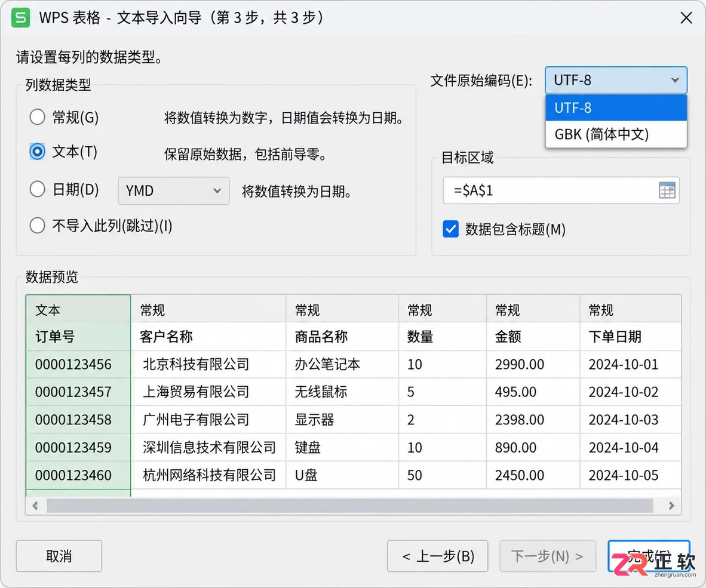The height and width of the screenshot is (588, 706).
Task: Pick GBK (简体中文) from the encoding list
Action: pyautogui.click(x=616, y=134)
